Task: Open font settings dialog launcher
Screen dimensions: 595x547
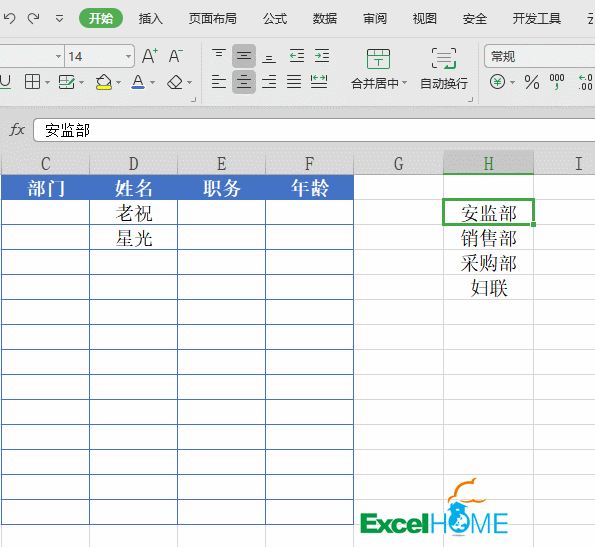Action: [x=194, y=99]
